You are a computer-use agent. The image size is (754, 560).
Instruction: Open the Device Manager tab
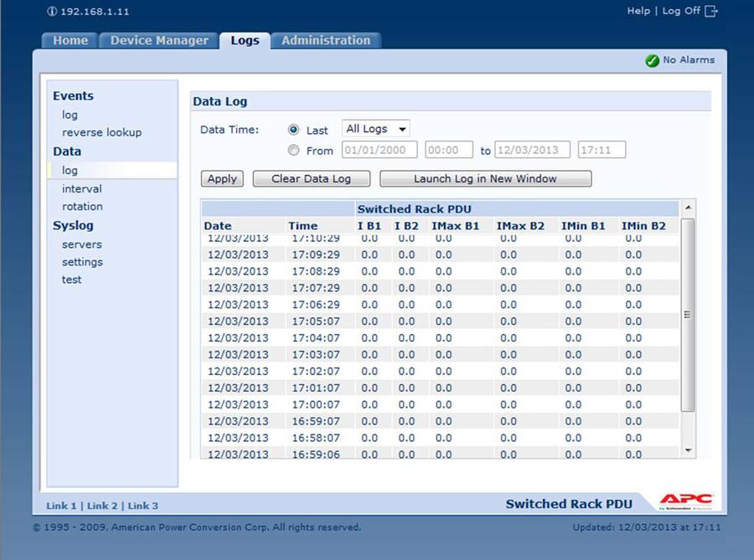159,40
